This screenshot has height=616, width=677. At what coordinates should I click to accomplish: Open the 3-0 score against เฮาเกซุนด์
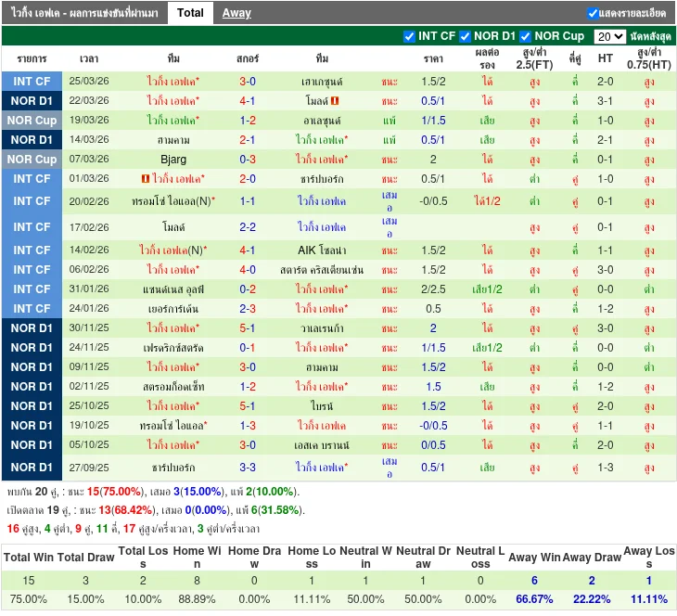248,82
